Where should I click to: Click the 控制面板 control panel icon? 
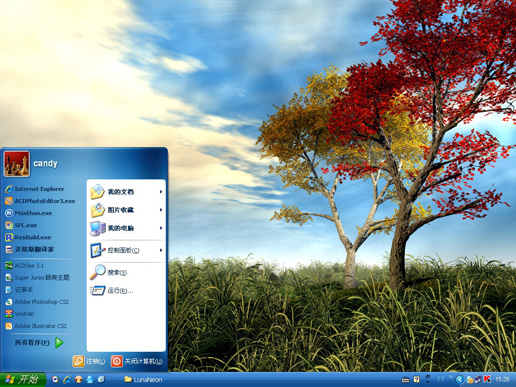click(98, 250)
